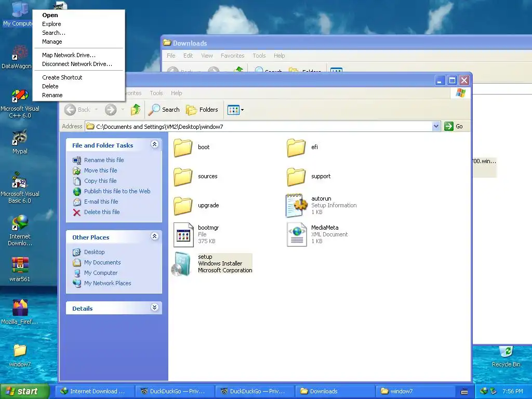Screen dimensions: 532x399
Task: Click Delete this file link
Action: coord(102,212)
